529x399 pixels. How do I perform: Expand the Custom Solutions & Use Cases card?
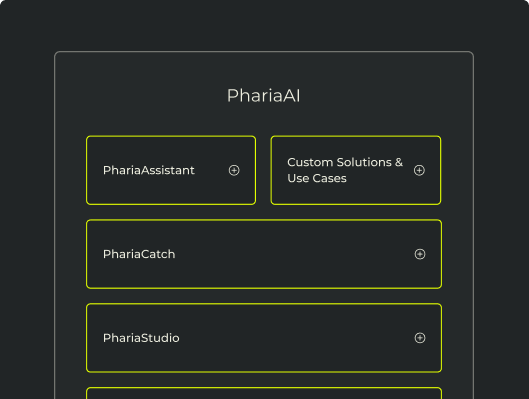tap(356, 170)
